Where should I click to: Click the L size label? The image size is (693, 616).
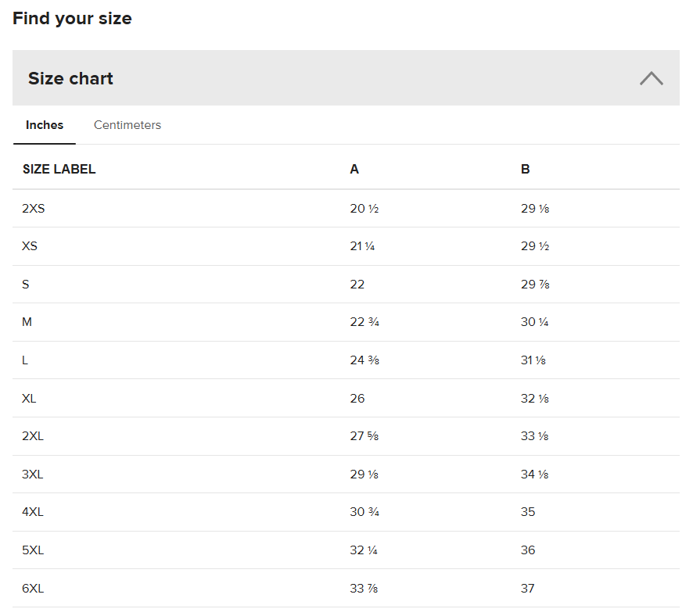click(x=25, y=360)
